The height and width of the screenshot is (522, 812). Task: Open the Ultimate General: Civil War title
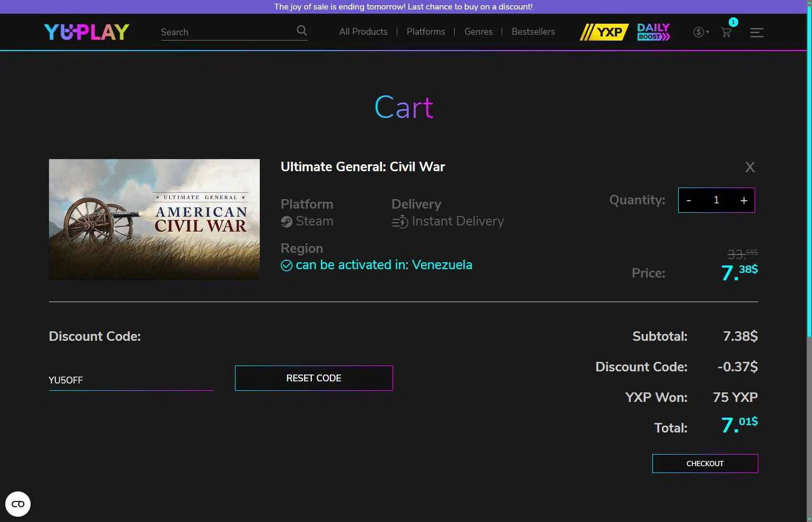point(363,167)
